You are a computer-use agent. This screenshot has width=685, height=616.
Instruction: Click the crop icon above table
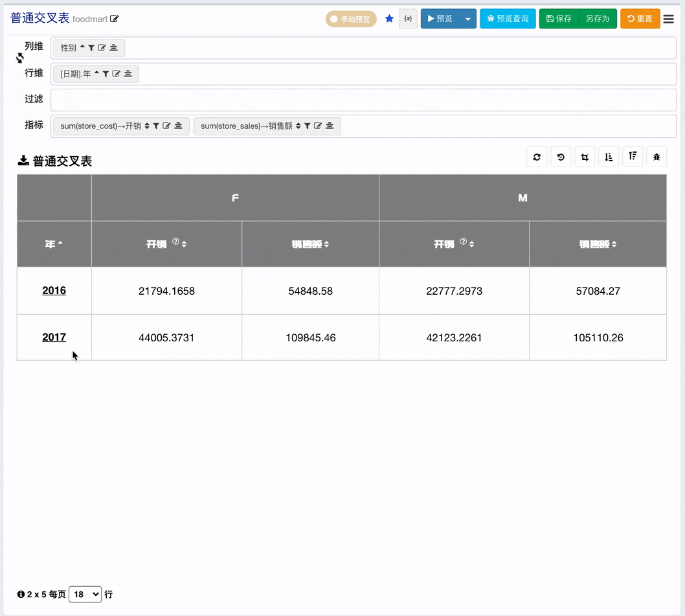click(585, 157)
